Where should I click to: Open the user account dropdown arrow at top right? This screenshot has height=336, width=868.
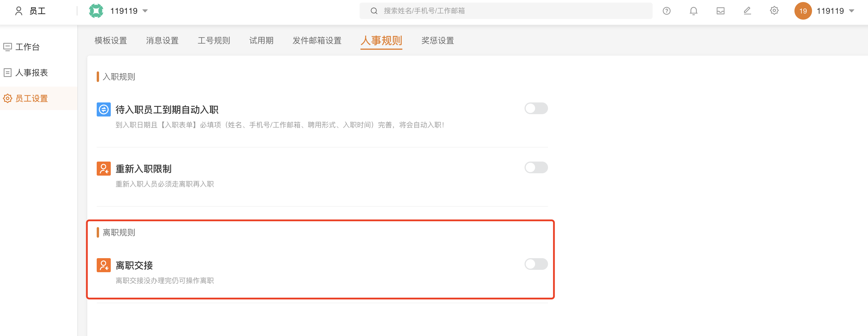(852, 11)
